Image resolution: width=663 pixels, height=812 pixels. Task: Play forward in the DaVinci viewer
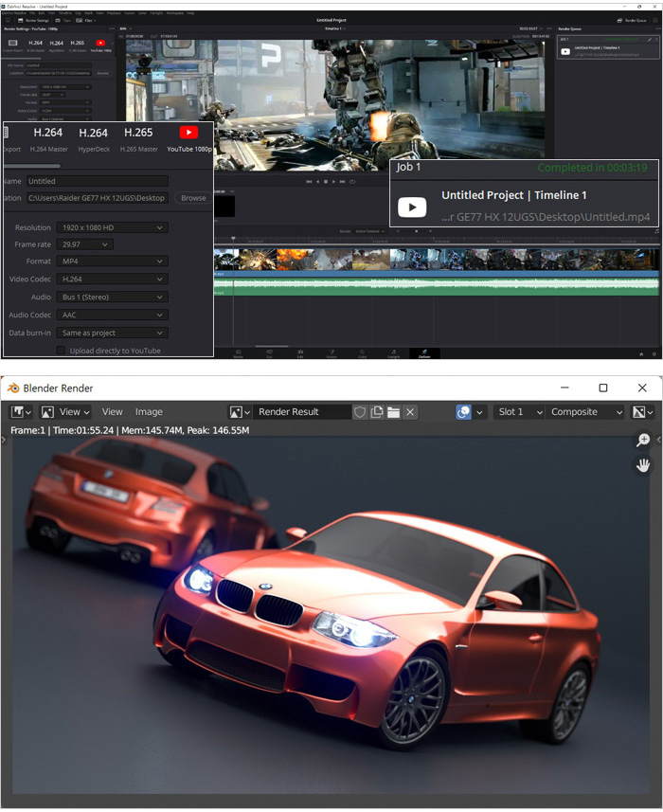click(333, 181)
